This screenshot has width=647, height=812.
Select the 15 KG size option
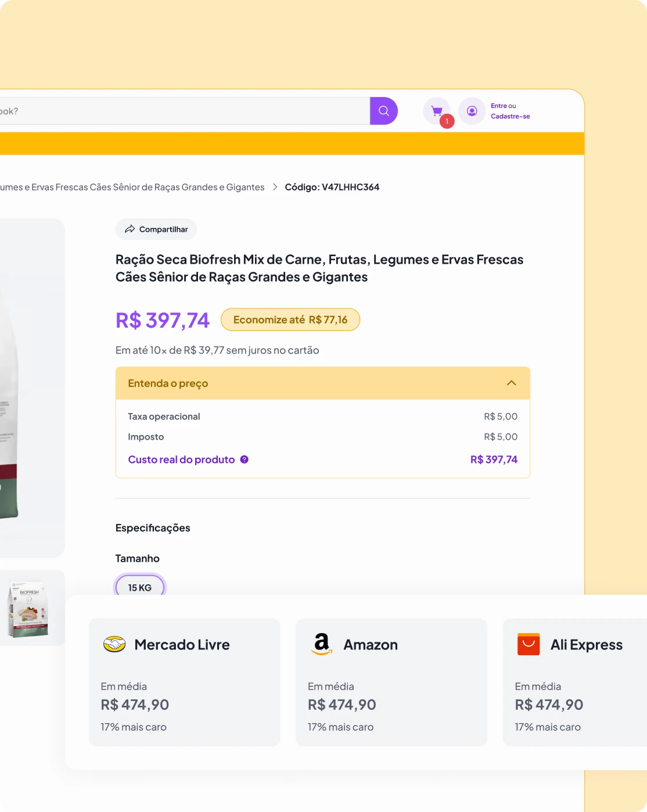pos(140,587)
